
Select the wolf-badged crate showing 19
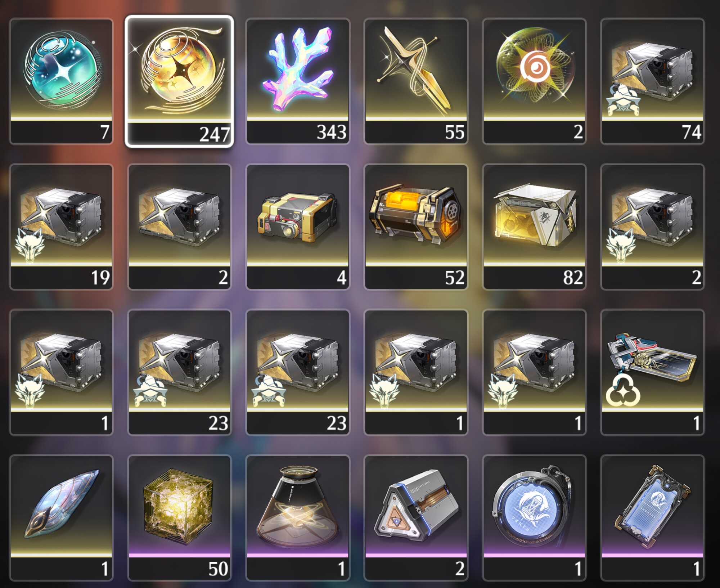coord(61,227)
